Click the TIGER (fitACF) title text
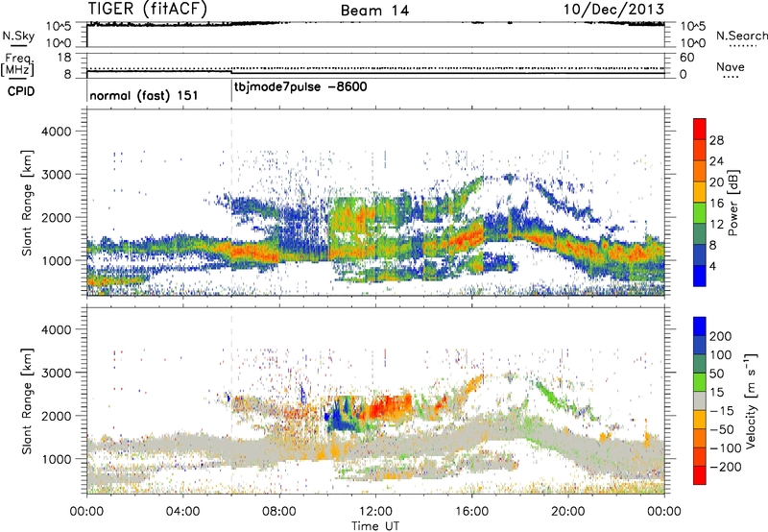768x532 pixels. tap(148, 9)
